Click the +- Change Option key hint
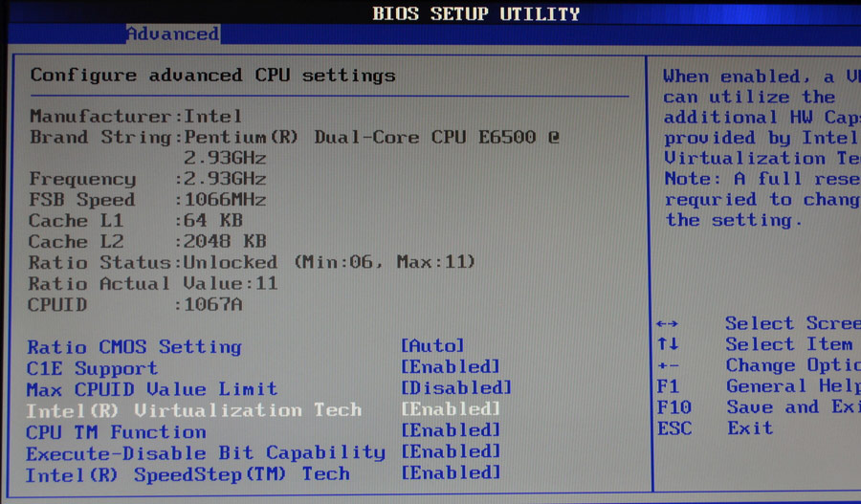 668,365
